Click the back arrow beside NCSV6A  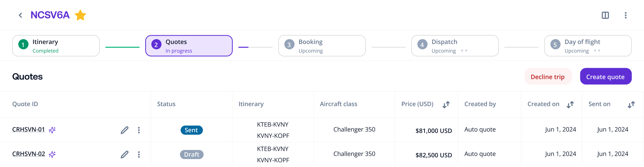(x=20, y=15)
